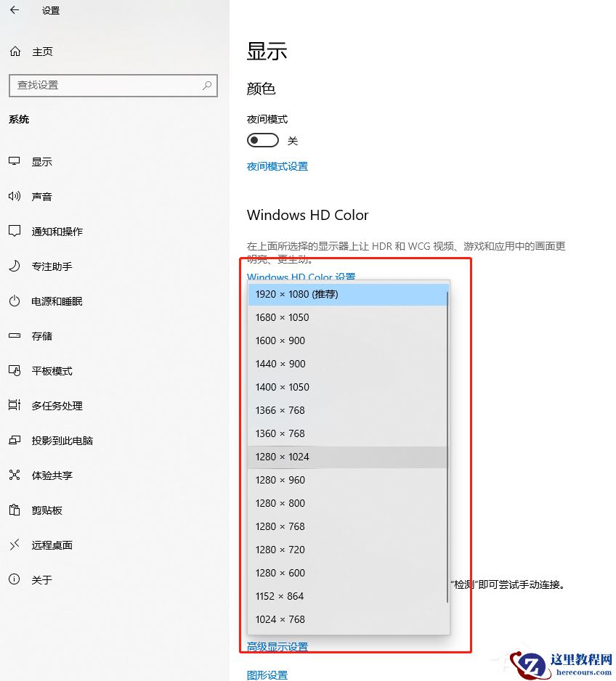This screenshot has height=681, width=616.
Task: Click the 查找设置 search box
Action: [113, 86]
